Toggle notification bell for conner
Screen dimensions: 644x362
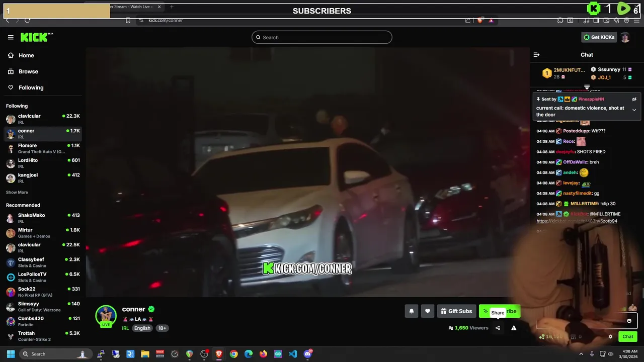pyautogui.click(x=411, y=311)
